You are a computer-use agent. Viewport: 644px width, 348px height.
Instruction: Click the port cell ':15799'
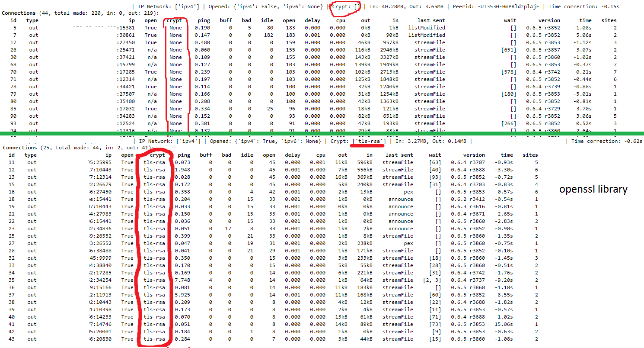[126, 64]
